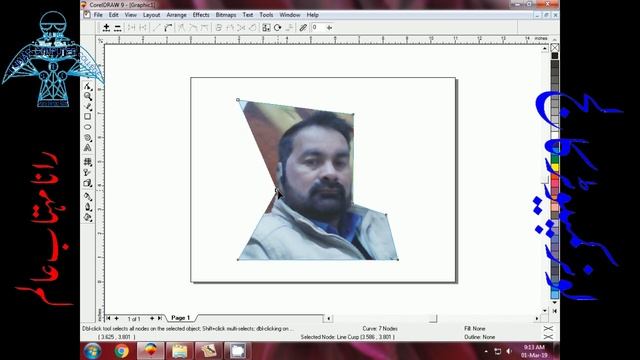
Task: Go to last page navigation arrow
Action: point(160,318)
